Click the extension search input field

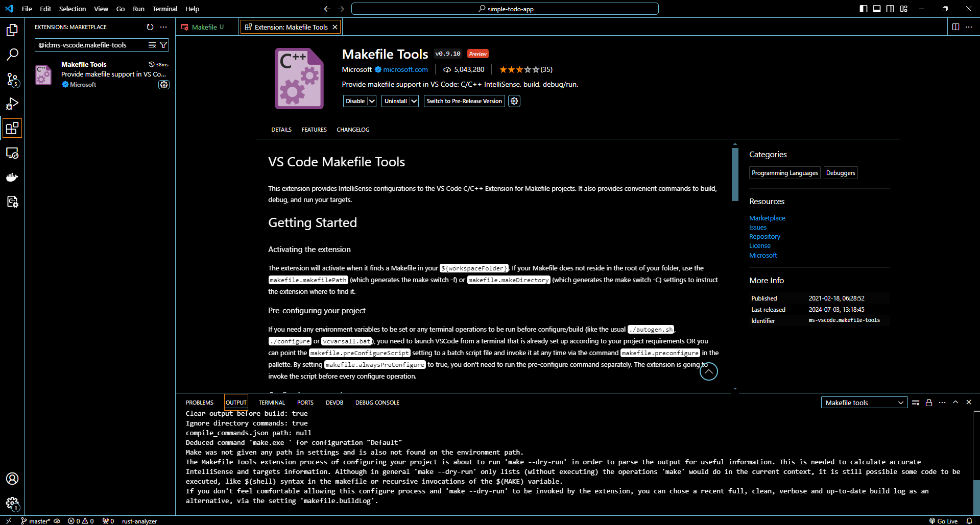pos(92,45)
